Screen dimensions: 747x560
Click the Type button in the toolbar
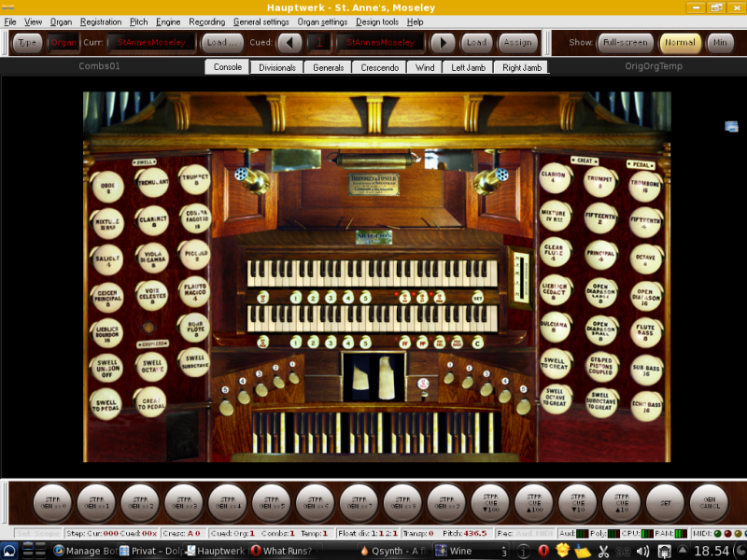point(27,42)
